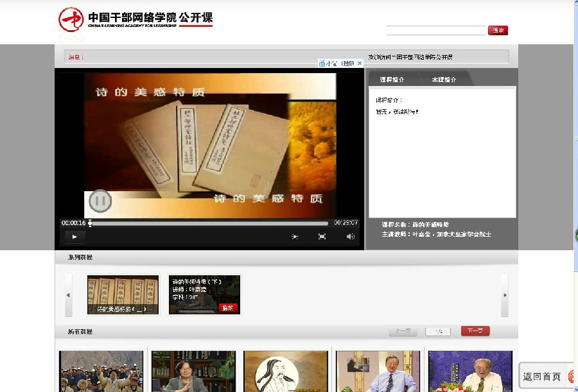The width and height of the screenshot is (578, 392).
Task: Go to next page with red 下一页 button
Action: [475, 331]
